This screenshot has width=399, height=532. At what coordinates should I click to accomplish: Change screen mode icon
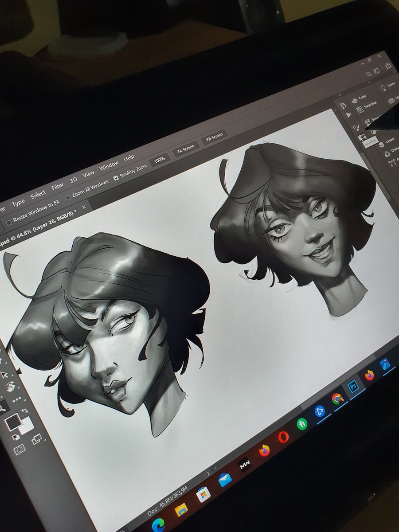pos(36,439)
